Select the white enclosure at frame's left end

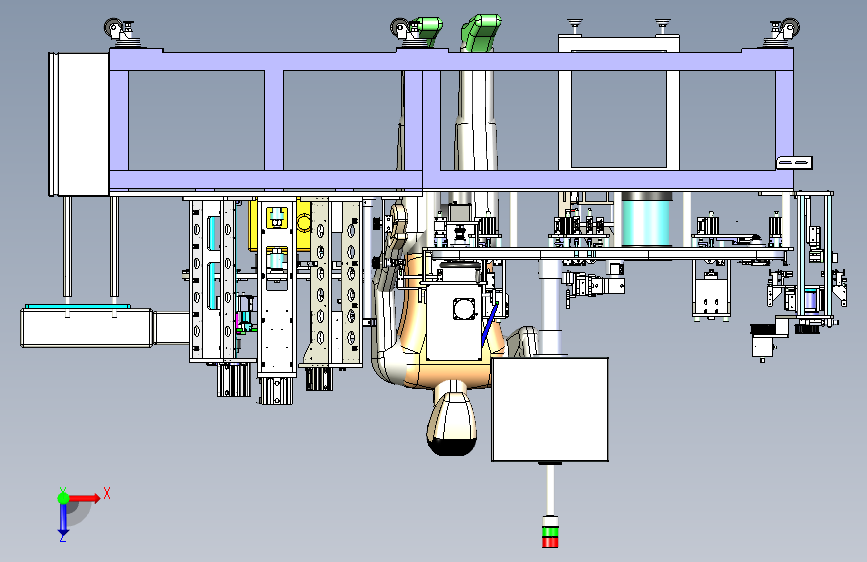pyautogui.click(x=79, y=124)
